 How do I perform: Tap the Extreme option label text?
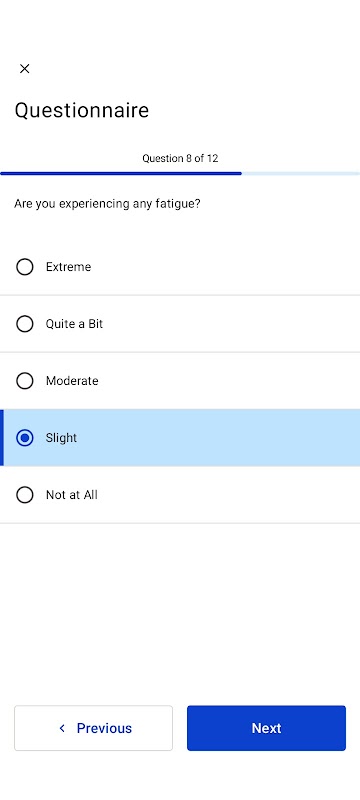[x=68, y=267]
